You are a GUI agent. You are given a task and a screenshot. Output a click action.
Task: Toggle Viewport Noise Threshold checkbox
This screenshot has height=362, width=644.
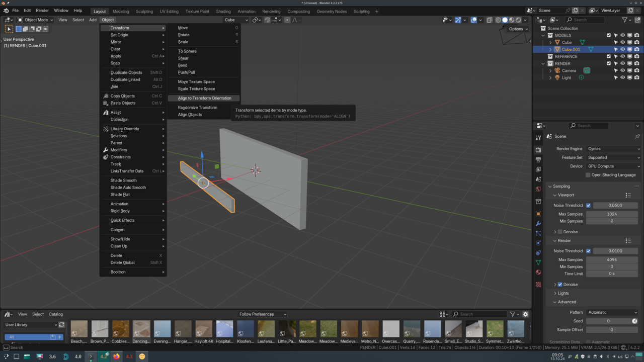point(588,205)
